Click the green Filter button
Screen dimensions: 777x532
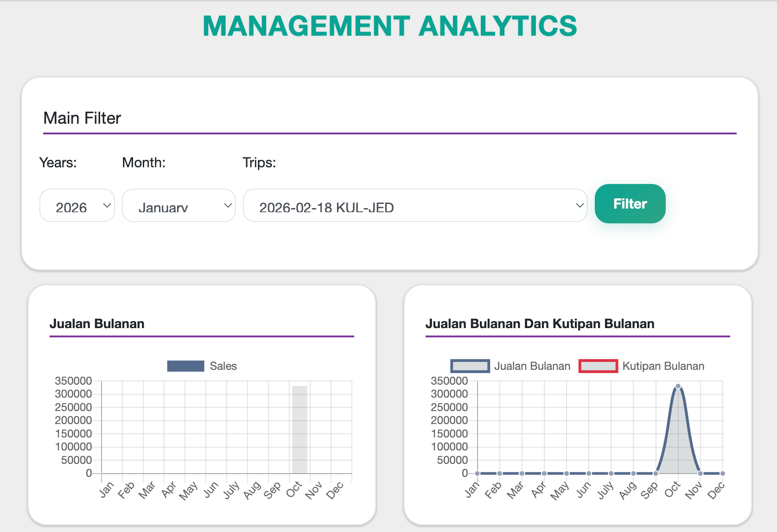coord(630,204)
